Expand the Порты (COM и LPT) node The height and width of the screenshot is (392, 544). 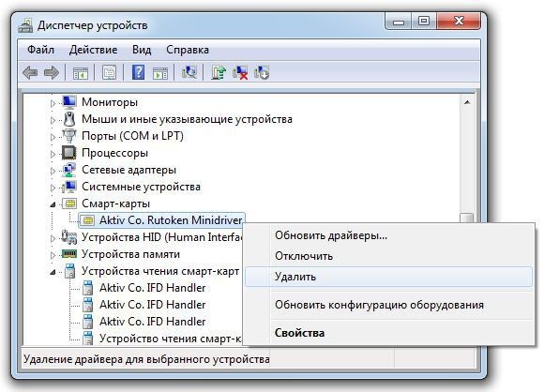53,137
